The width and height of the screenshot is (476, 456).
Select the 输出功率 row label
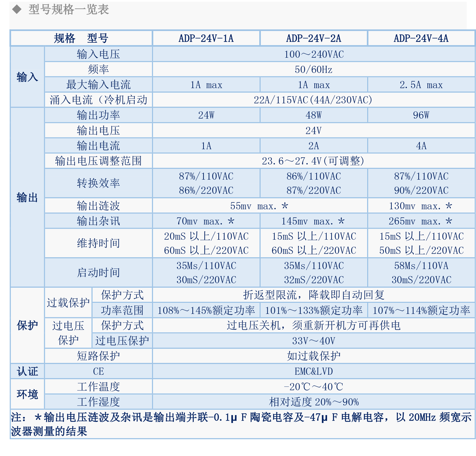(98, 115)
